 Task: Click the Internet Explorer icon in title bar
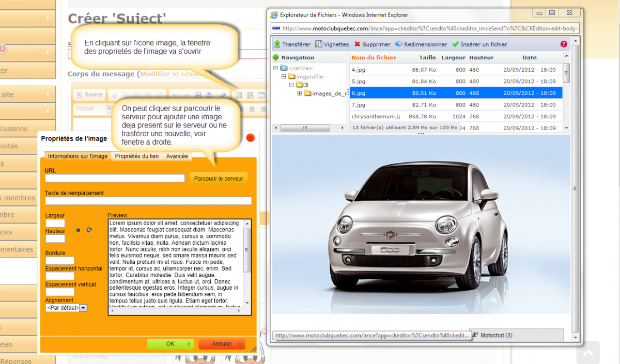pyautogui.click(x=274, y=15)
